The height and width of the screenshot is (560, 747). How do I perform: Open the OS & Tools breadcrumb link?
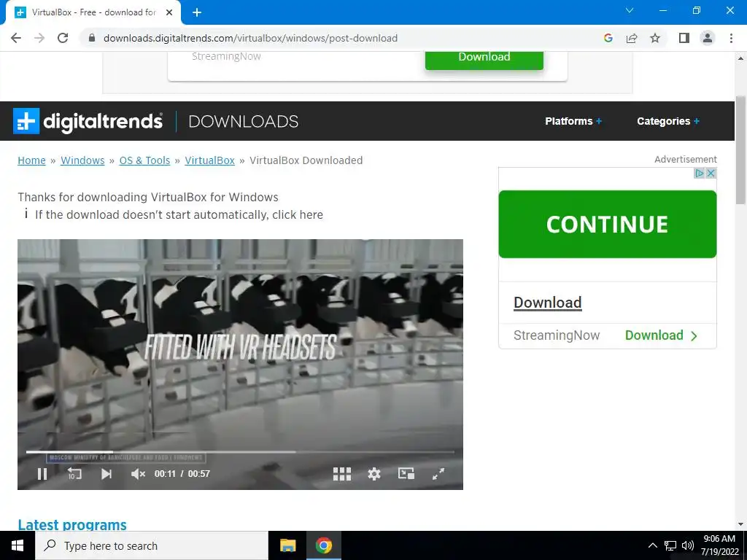[144, 160]
